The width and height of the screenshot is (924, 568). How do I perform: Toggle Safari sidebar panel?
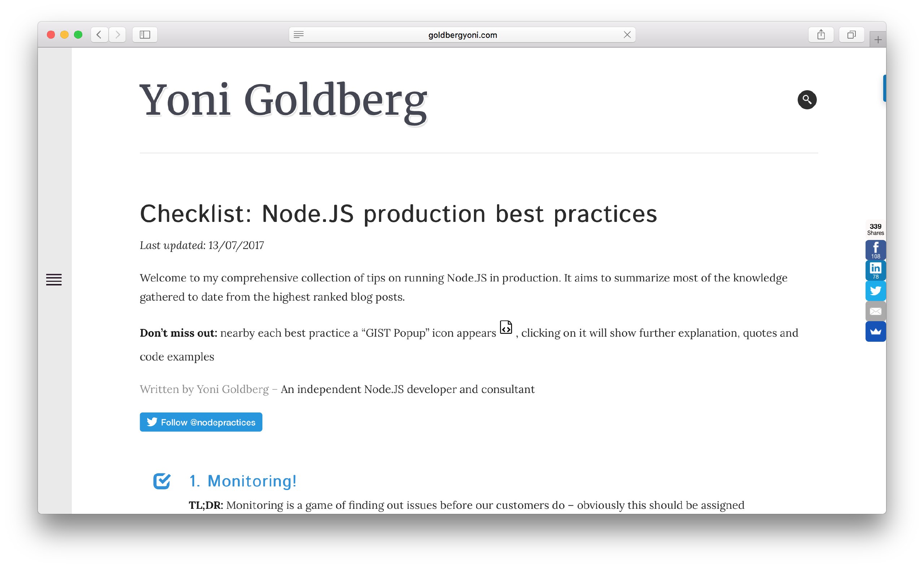point(145,35)
